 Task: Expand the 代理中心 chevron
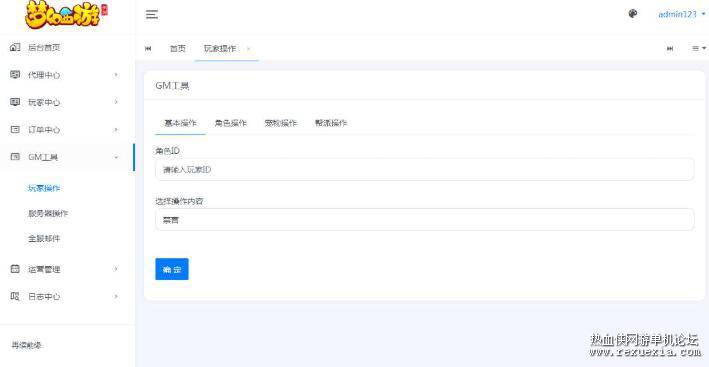coord(116,75)
